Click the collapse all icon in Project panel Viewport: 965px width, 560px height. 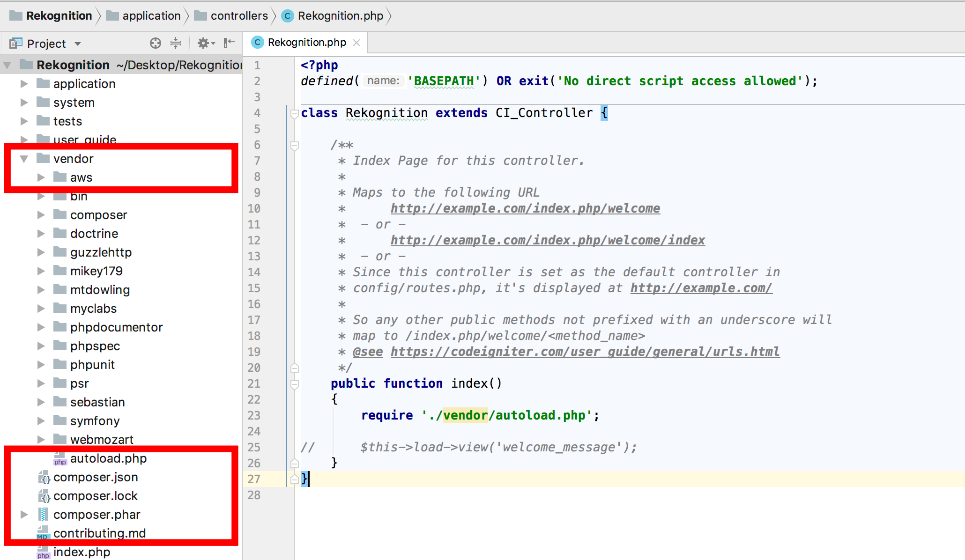[x=176, y=44]
